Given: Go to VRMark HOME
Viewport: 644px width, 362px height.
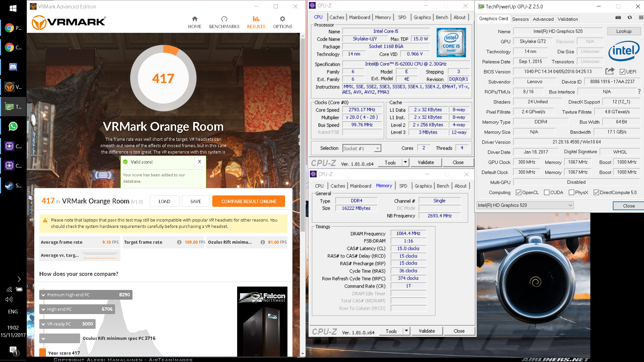Looking at the screenshot, I should [x=195, y=22].
